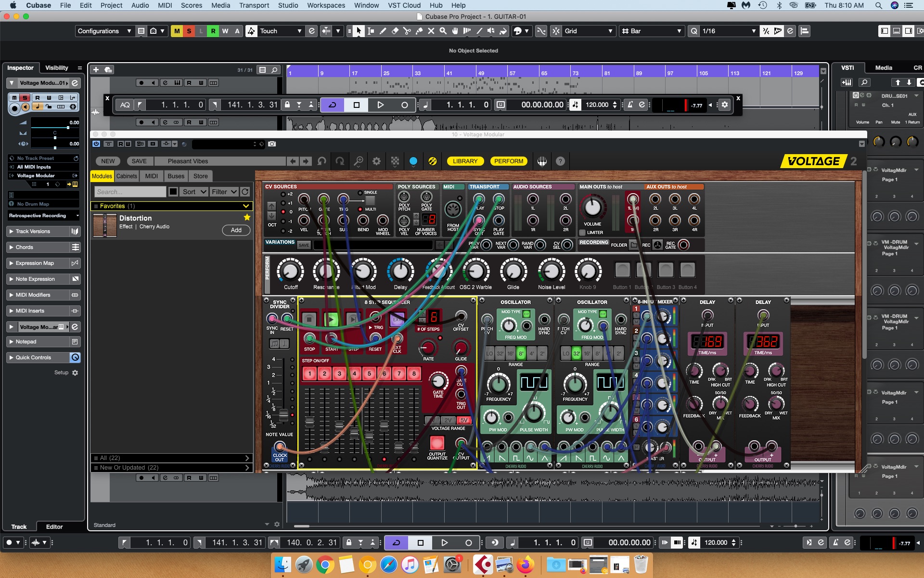Add the Distortion module
The height and width of the screenshot is (578, 924).
click(236, 230)
